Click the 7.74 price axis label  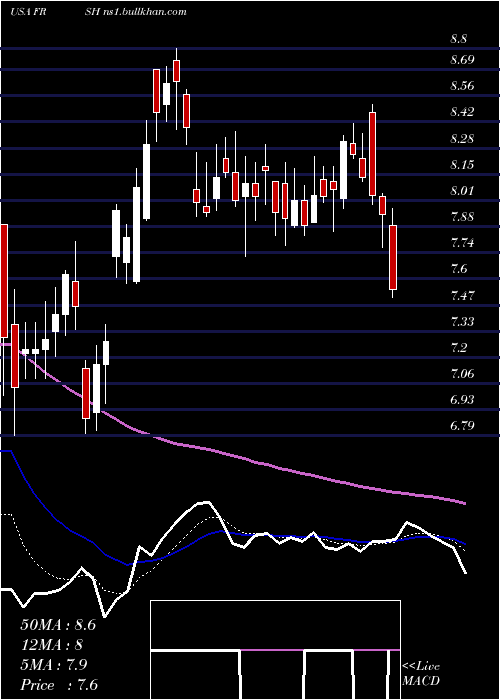tap(462, 243)
